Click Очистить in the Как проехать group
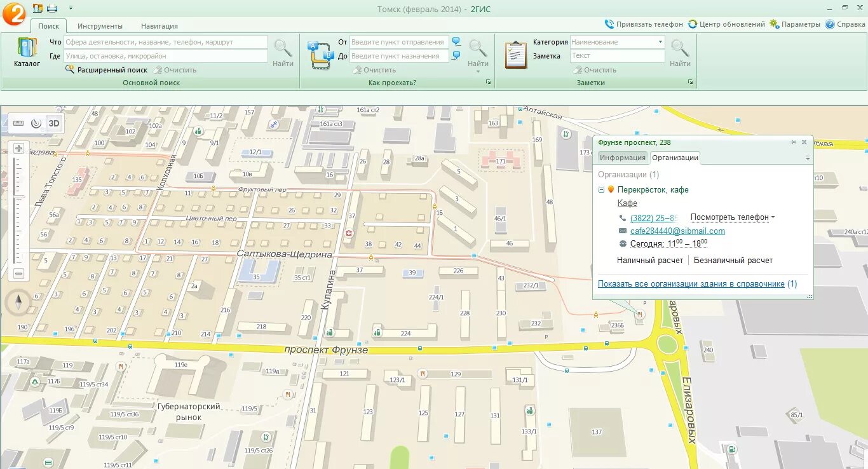Viewport: 868px width, 469px height. coord(375,70)
